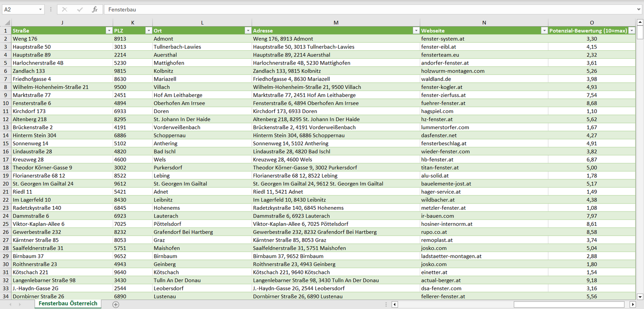Open the Webseite column filter dropdown
The image size is (644, 309).
(x=544, y=31)
